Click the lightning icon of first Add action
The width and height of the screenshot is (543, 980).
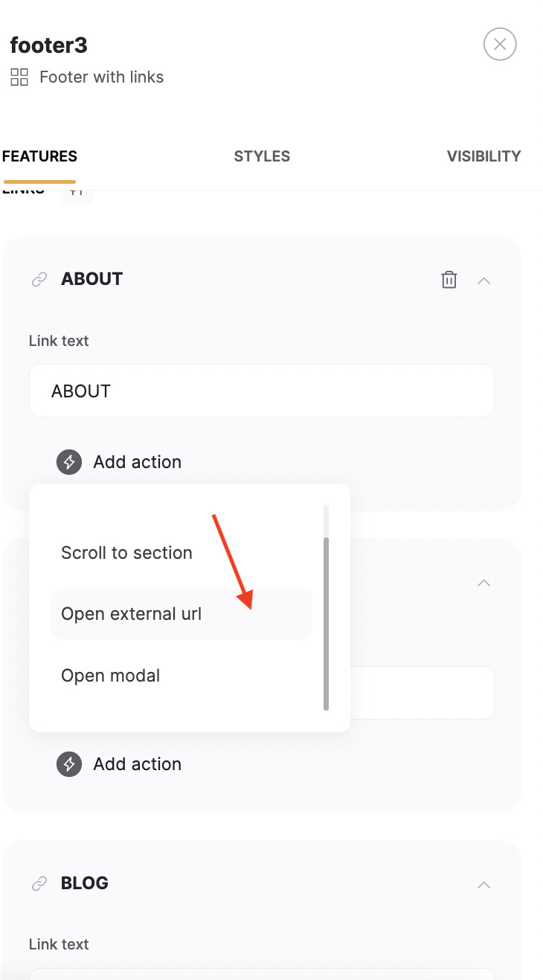(x=69, y=462)
